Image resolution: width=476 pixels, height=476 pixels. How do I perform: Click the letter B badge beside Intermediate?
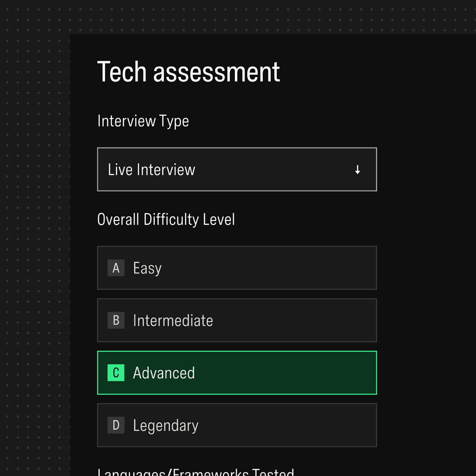click(116, 320)
